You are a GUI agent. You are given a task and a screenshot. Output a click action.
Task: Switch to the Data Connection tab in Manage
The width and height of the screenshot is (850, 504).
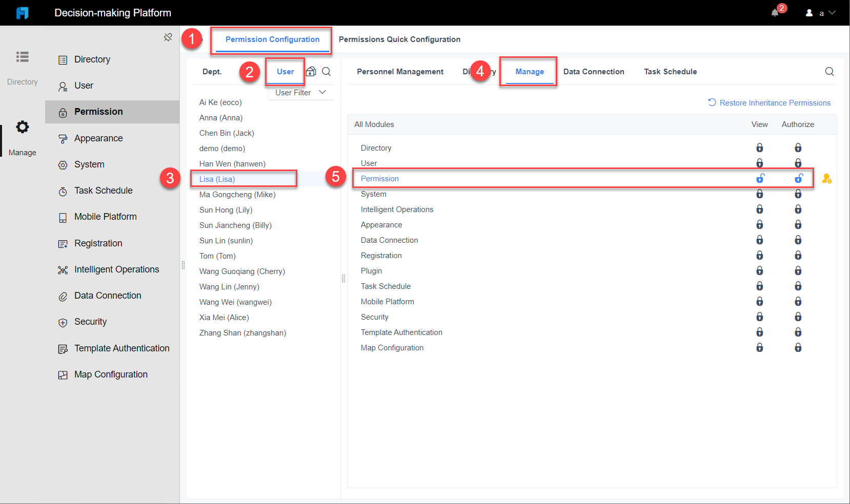594,72
